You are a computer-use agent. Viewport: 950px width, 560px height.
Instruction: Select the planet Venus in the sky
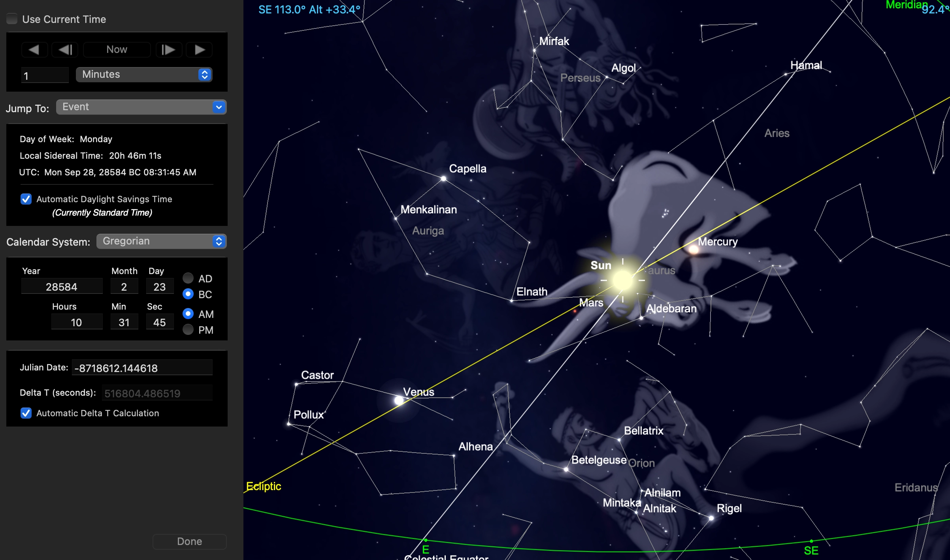point(399,400)
